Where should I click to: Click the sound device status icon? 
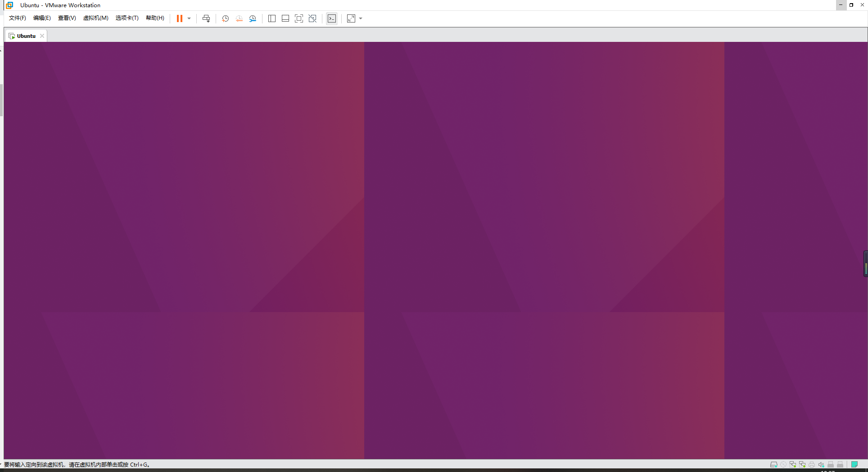tap(821, 464)
